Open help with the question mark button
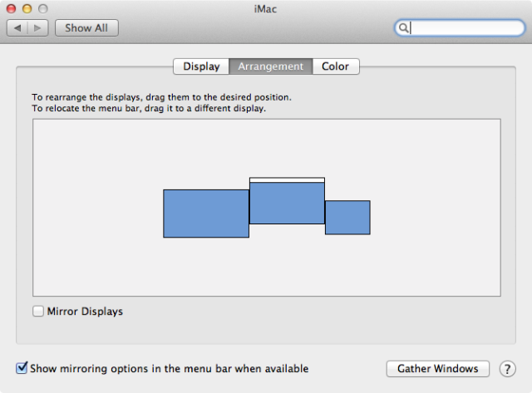The width and height of the screenshot is (532, 393). coord(507,369)
